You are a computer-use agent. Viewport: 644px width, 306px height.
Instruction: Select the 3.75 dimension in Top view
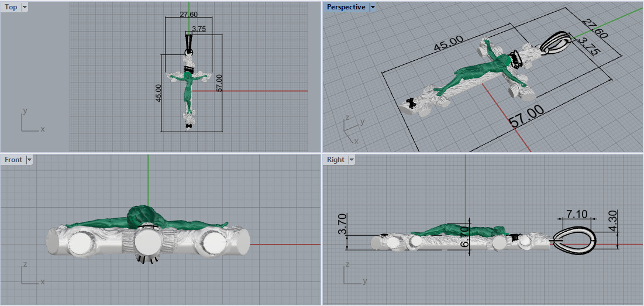[199, 29]
